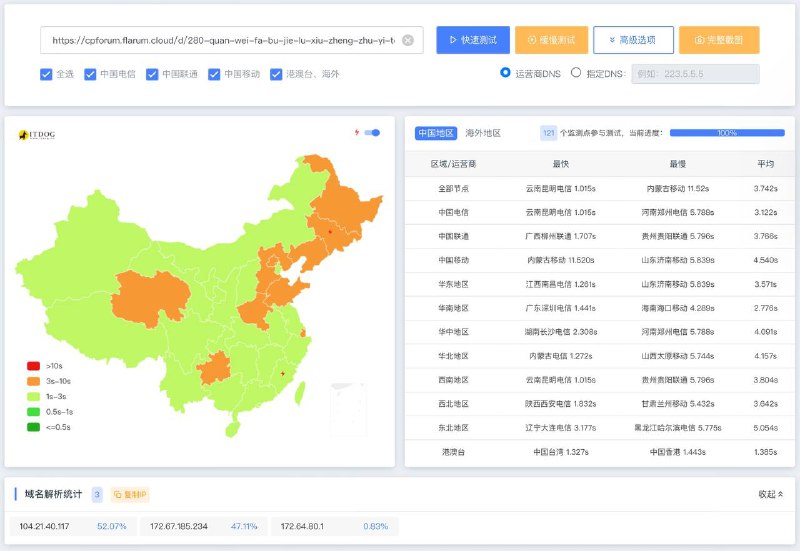The height and width of the screenshot is (551, 800).
Task: Click the IP address 172.64.80.1
Action: tap(302, 526)
